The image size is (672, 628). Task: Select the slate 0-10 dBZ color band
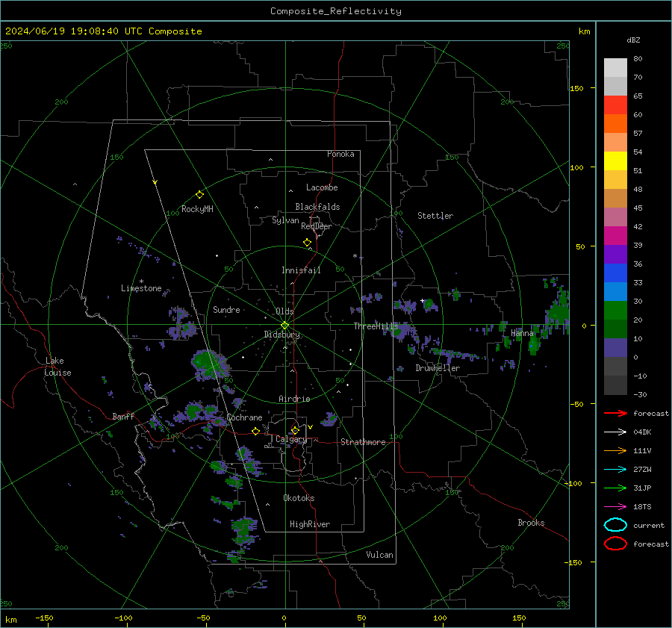(x=615, y=348)
